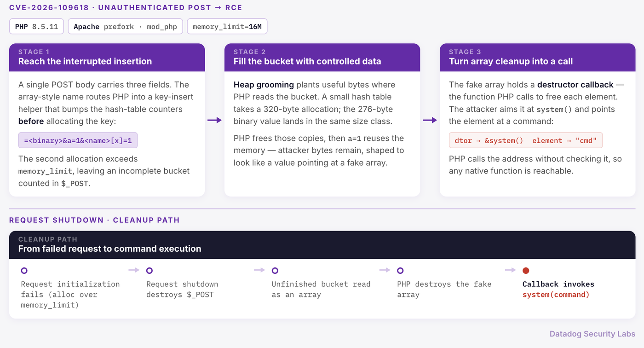Click the CVE-2026-109618 title line
Screen dimensions: 644x348
tap(126, 8)
